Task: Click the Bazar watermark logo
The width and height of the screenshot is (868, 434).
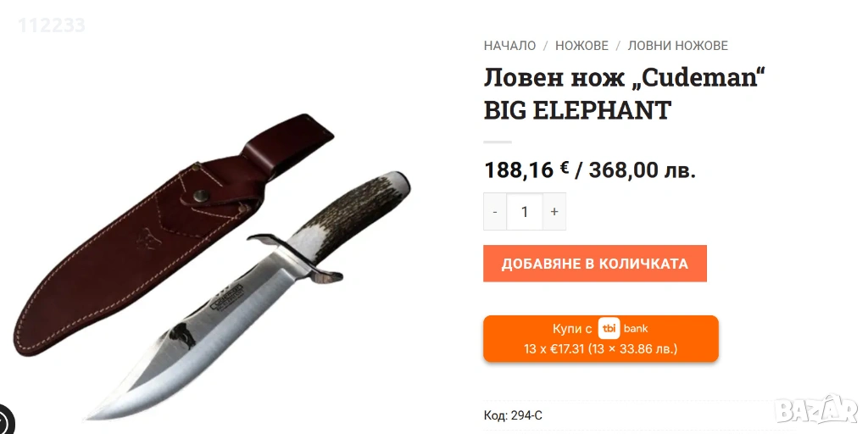Action: (x=816, y=409)
